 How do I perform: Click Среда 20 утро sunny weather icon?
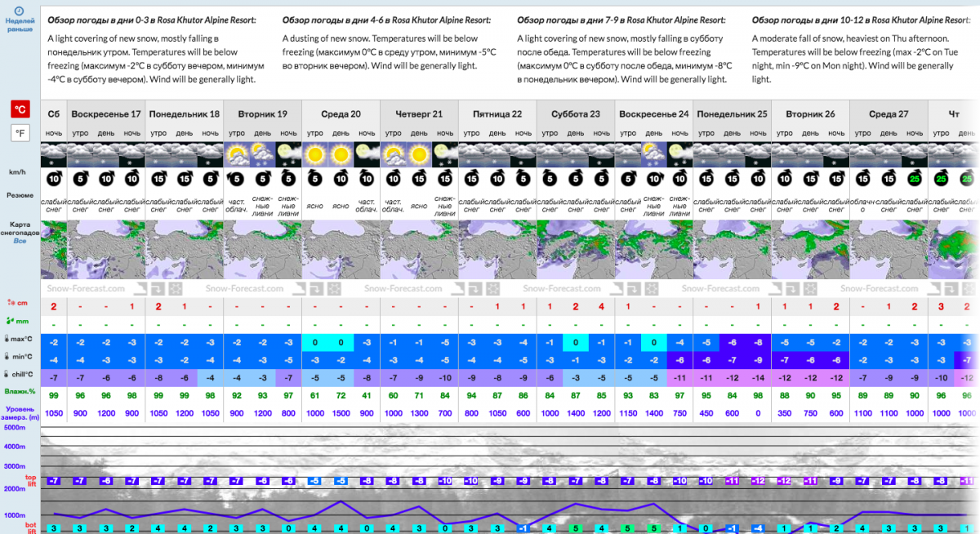coord(315,154)
